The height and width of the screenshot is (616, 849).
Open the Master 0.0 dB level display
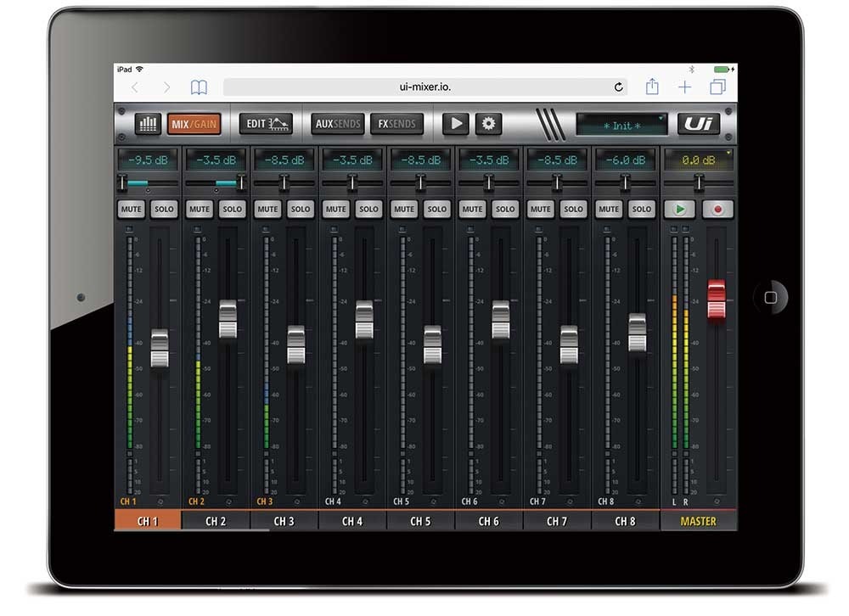tap(699, 159)
